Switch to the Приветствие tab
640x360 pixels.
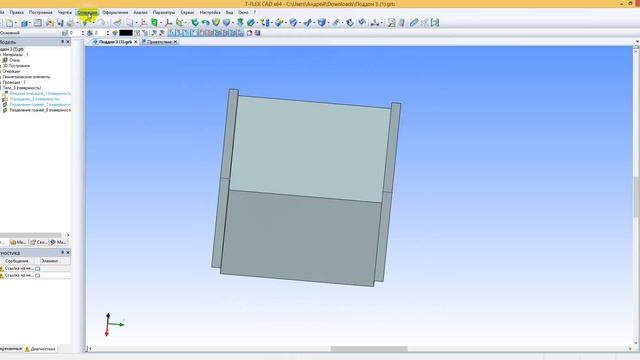(159, 42)
